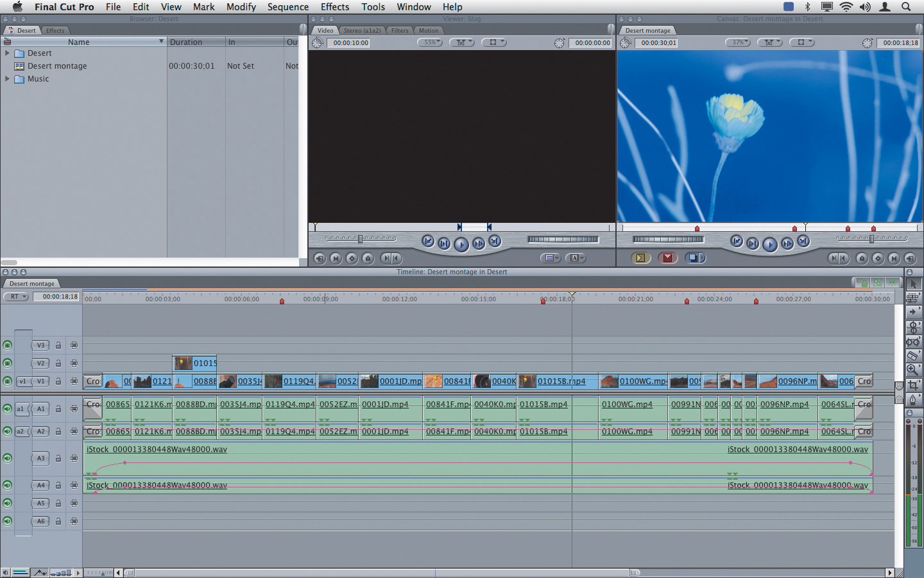Image resolution: width=924 pixels, height=578 pixels.
Task: Select the Razor Blade tool
Action: coord(913,355)
